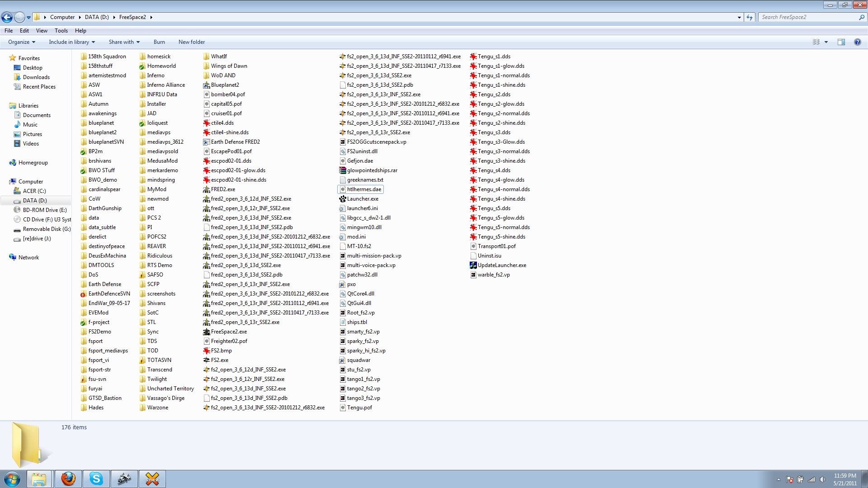Open the Organize dropdown

point(21,42)
